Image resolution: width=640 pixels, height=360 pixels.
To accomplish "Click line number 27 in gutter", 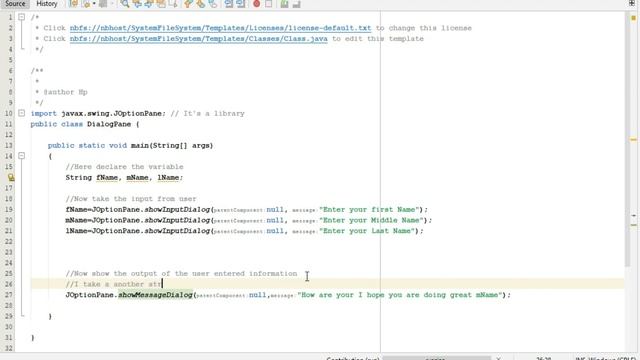I will [9, 295].
